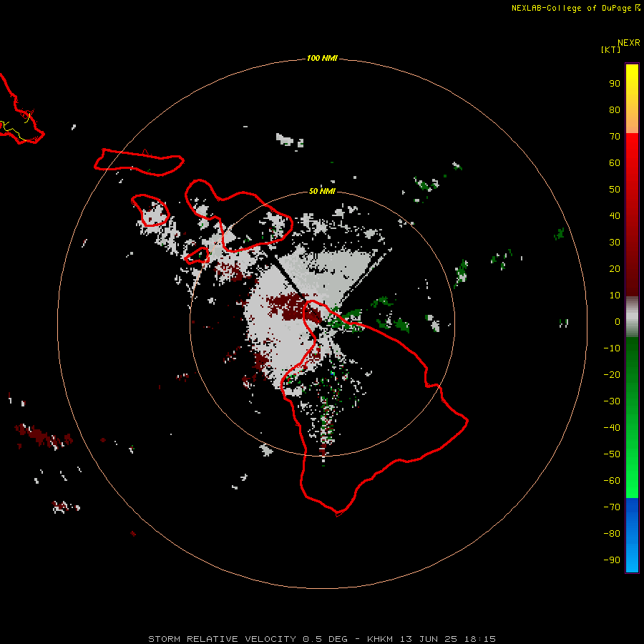The height and width of the screenshot is (644, 644).
Task: Click the -90 value on velocity scale
Action: [612, 560]
